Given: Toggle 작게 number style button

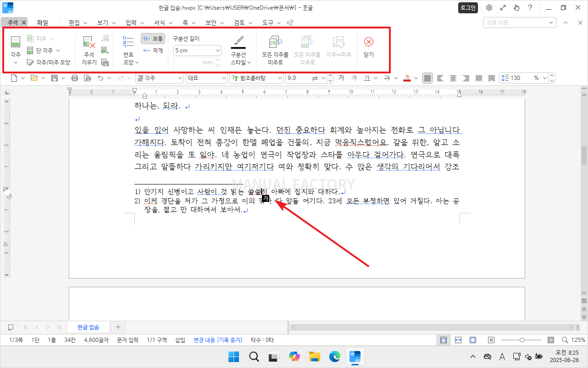Looking at the screenshot, I should [153, 50].
